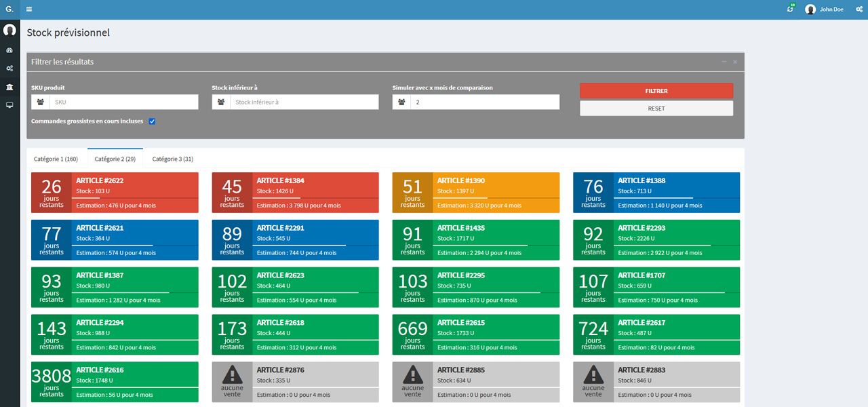This screenshot has width=868, height=407.
Task: Switch to Catégorie 3 (31) tab
Action: pyautogui.click(x=172, y=159)
